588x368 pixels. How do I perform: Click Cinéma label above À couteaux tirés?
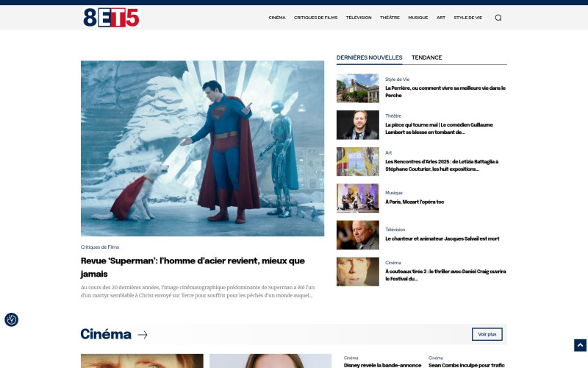click(393, 263)
